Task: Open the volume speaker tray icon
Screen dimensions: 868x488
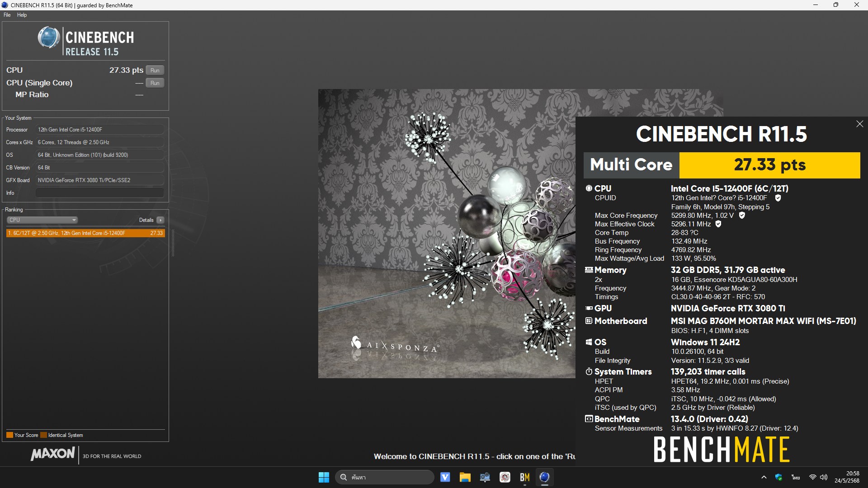Action: (x=824, y=477)
